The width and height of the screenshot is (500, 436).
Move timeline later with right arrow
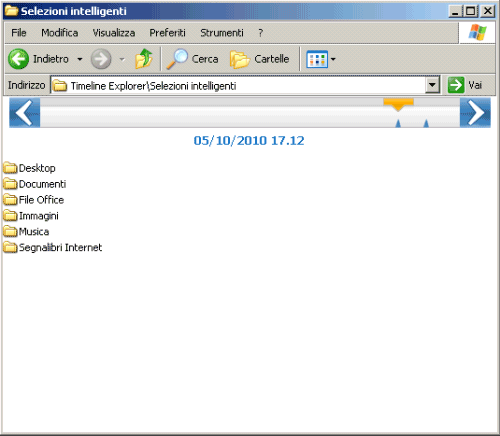[x=475, y=113]
